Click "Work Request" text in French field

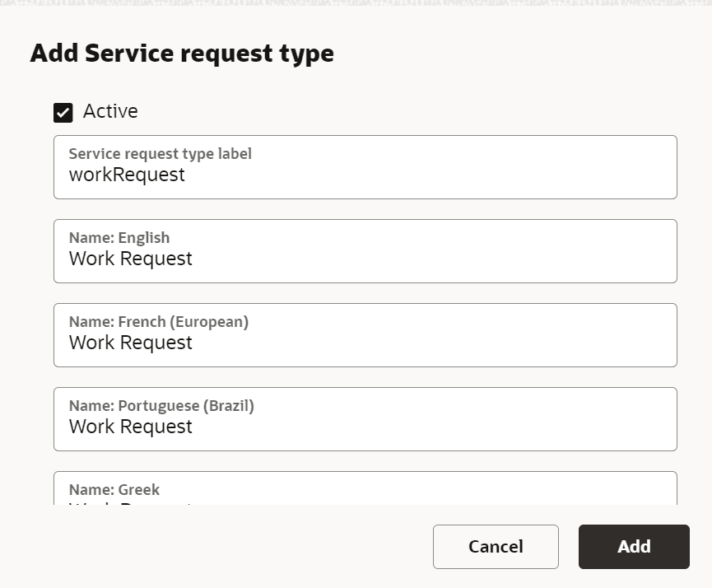[x=130, y=343]
